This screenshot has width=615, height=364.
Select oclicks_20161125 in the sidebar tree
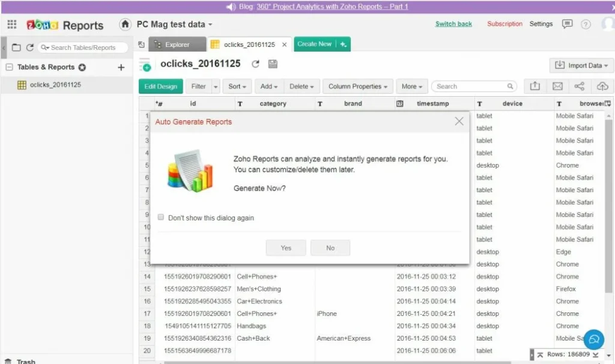coord(55,85)
